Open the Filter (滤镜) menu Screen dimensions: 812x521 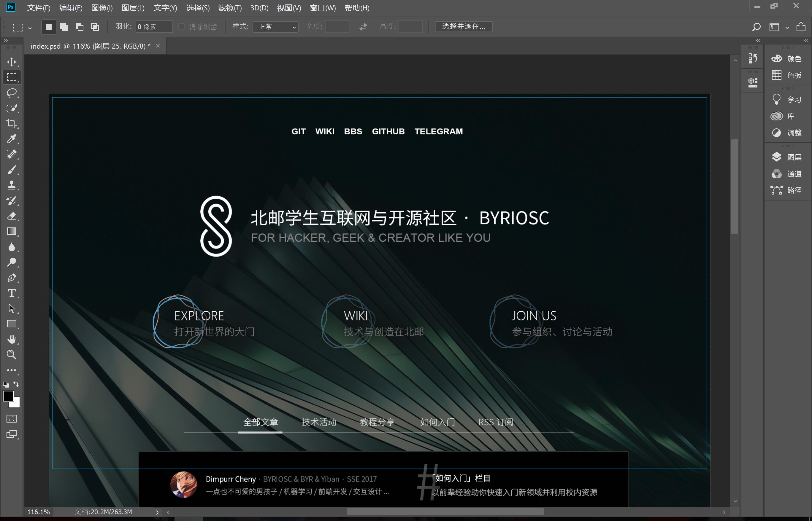click(x=230, y=8)
